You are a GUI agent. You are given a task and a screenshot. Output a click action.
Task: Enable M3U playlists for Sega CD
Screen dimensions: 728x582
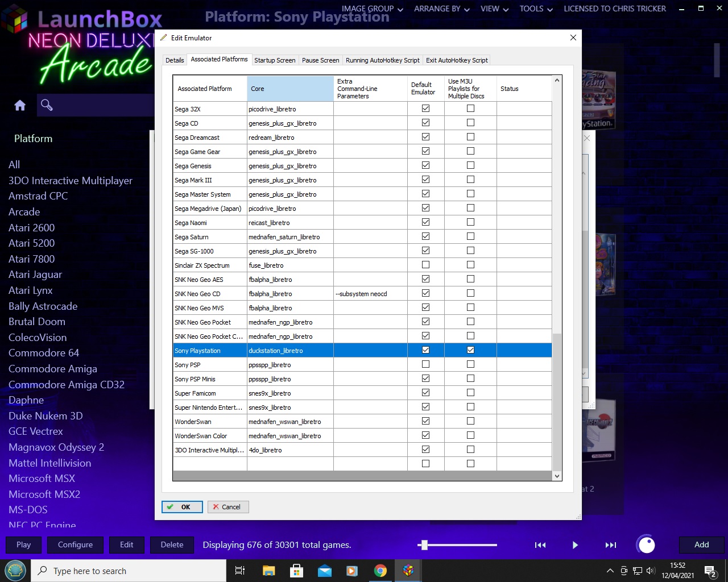coord(470,123)
